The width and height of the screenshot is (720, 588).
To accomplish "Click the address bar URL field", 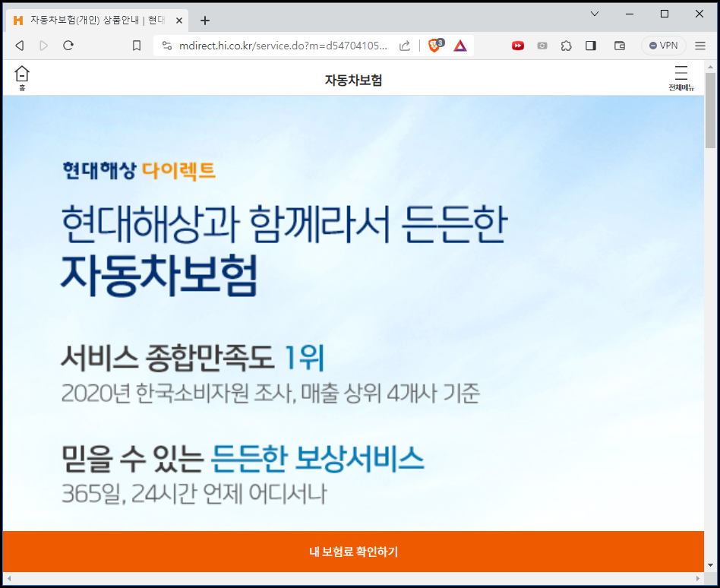I will click(x=283, y=46).
